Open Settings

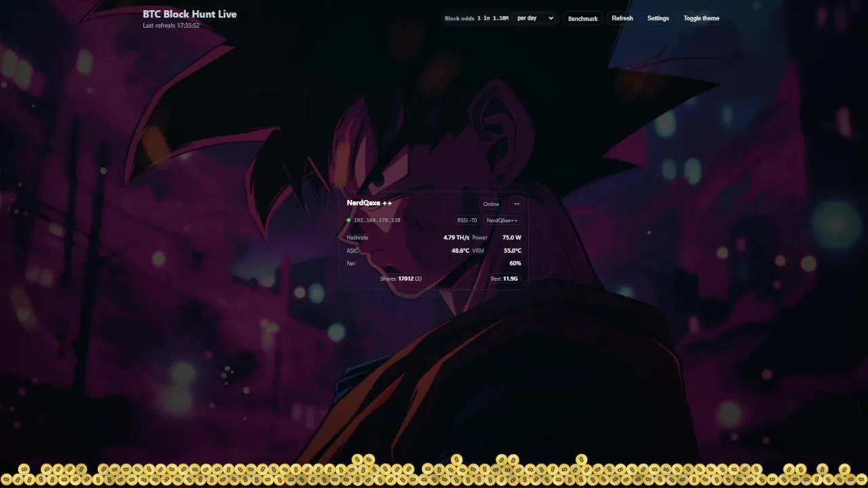[658, 18]
